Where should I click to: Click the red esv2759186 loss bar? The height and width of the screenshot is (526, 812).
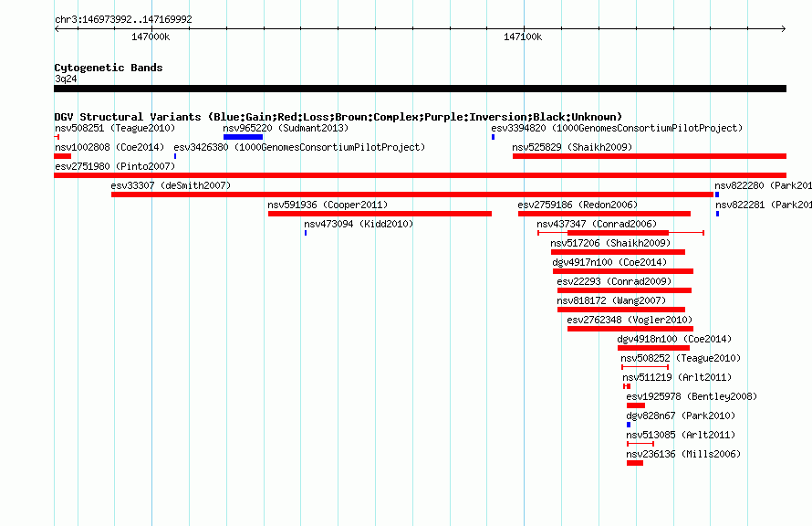coord(604,214)
